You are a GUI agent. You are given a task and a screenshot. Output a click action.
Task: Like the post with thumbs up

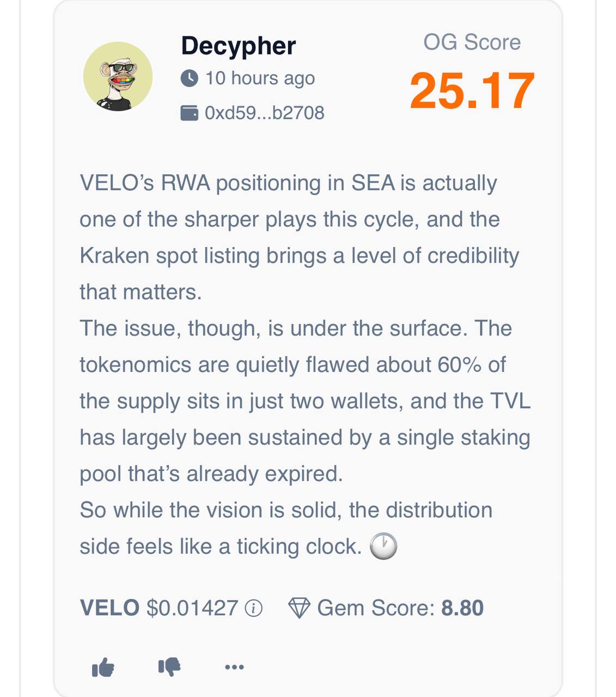click(x=103, y=667)
